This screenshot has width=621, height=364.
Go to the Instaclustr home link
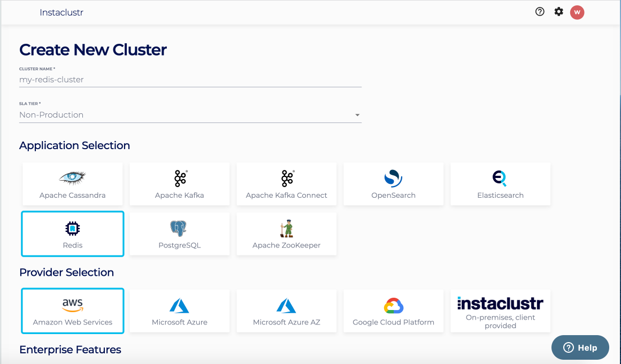coord(62,12)
